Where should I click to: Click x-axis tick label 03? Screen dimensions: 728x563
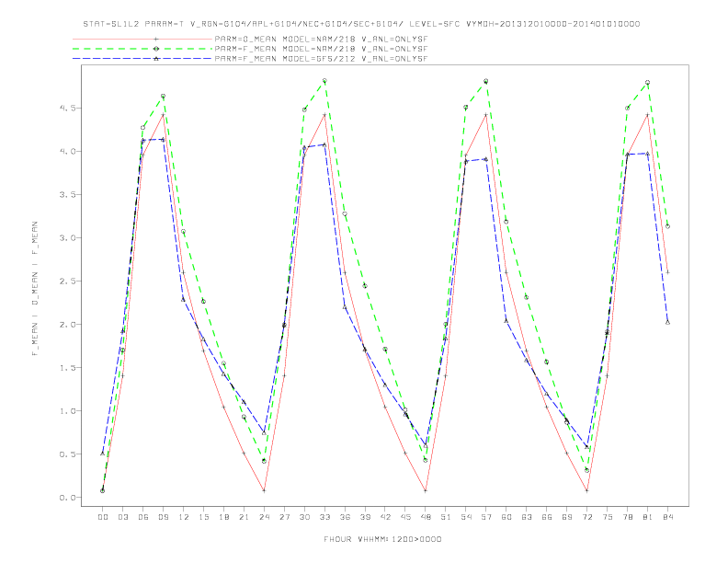coord(122,517)
